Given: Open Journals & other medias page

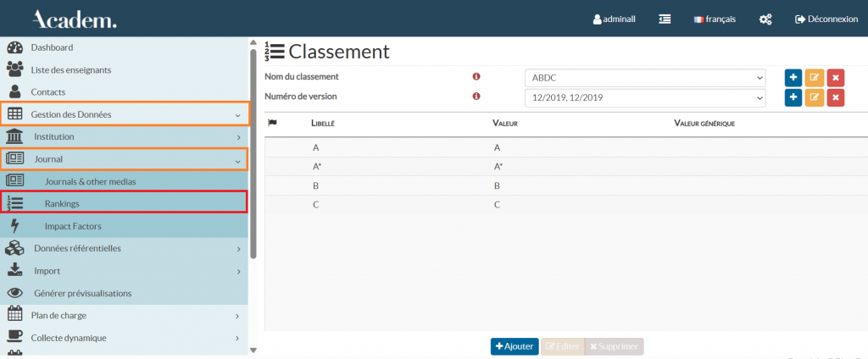Looking at the screenshot, I should pos(90,181).
